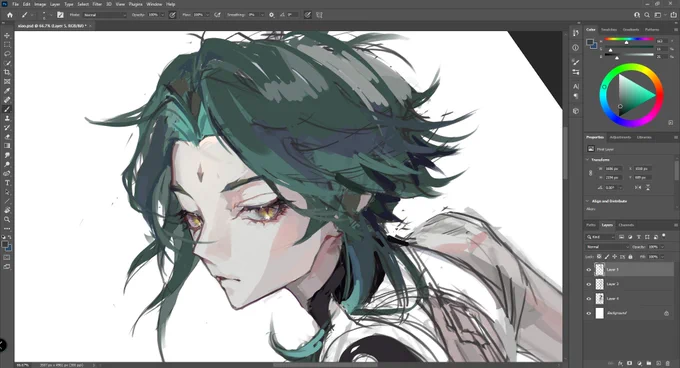The height and width of the screenshot is (368, 680).
Task: Click the brightness slider in Color panel
Action: tap(629, 56)
